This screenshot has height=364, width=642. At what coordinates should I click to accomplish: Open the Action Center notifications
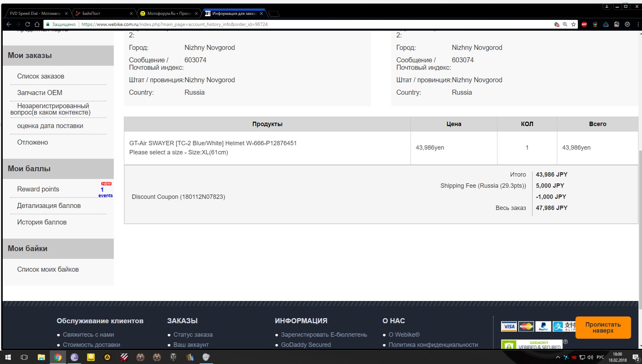point(636,358)
